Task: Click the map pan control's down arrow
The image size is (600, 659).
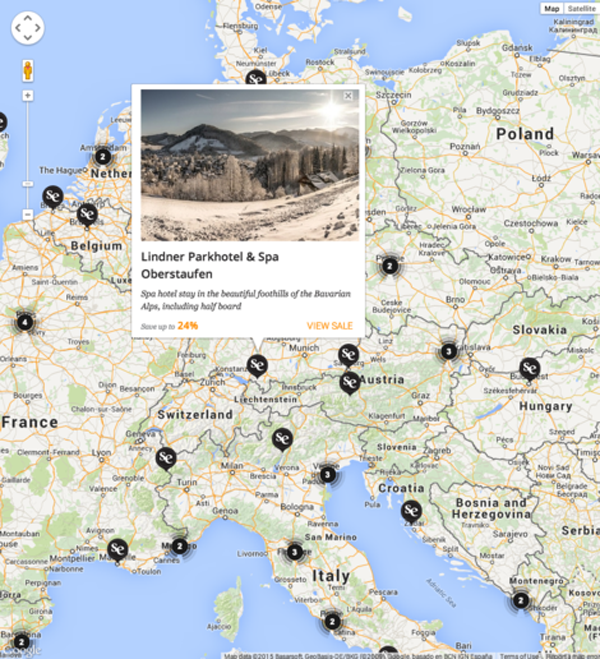Action: coord(28,37)
